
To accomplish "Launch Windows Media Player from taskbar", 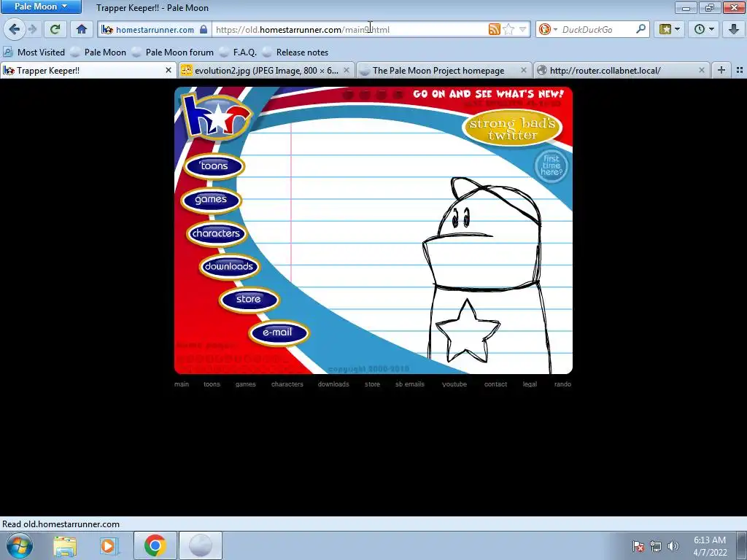I will [x=109, y=545].
